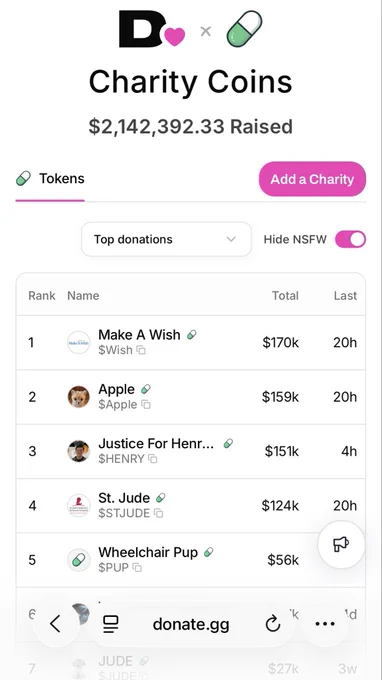Reload the donate.gg page
The image size is (382, 680).
(x=273, y=624)
